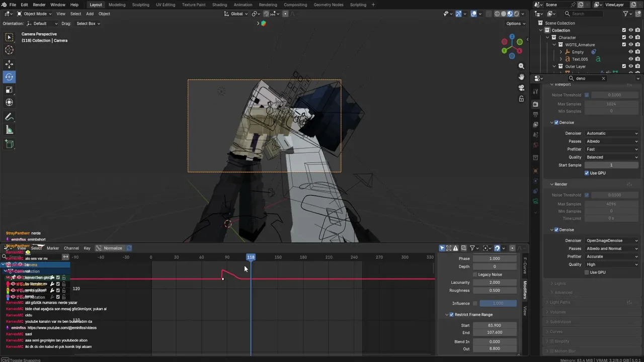Enable Use GPU below Quality High

point(587,273)
